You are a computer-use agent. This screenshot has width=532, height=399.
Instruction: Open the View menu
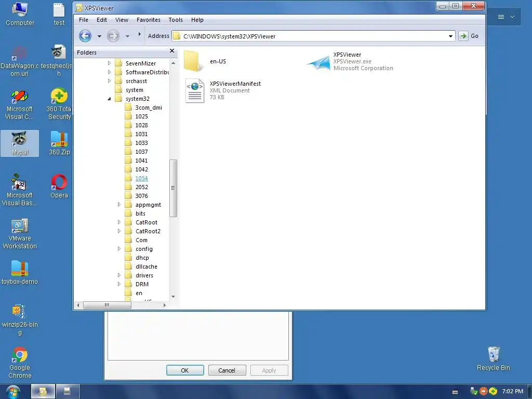pos(122,20)
